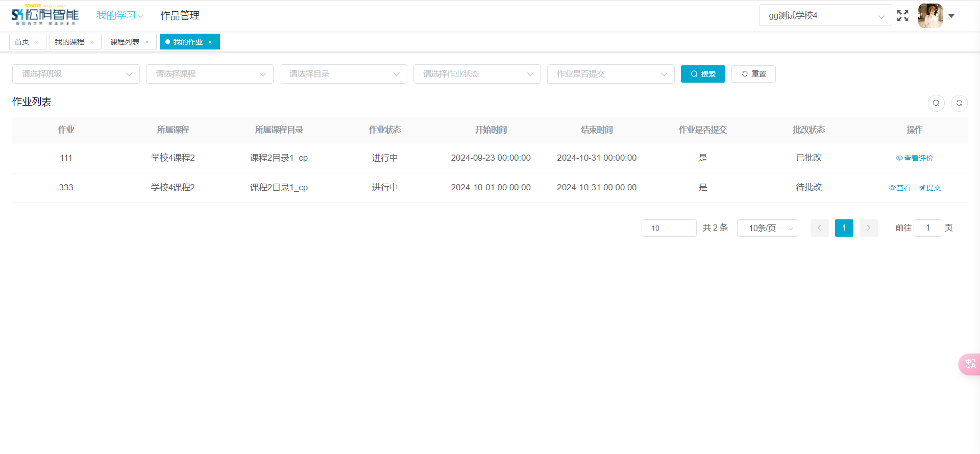Close the 课程列表 tab
This screenshot has height=454, width=980.
147,42
